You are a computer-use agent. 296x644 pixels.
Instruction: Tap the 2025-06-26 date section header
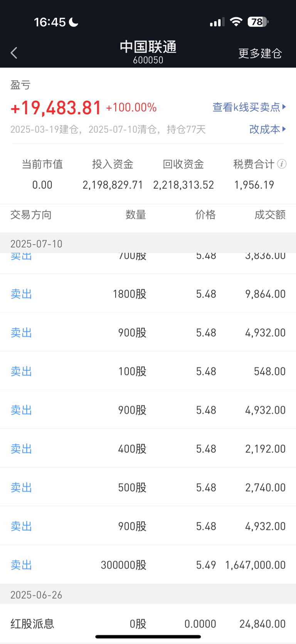click(148, 594)
